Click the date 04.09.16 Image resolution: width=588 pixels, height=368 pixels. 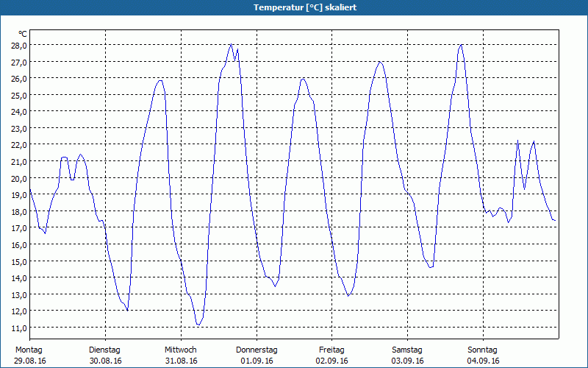tap(483, 361)
